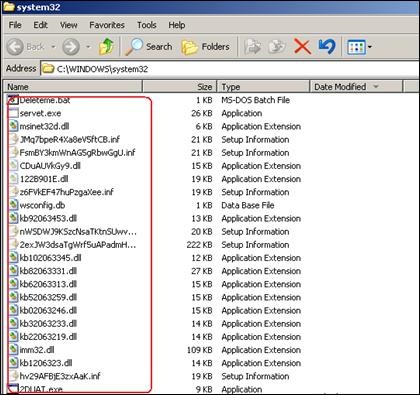Select the kb1206323.dll file icon
Viewport: 420px width, 395px height.
[13, 363]
